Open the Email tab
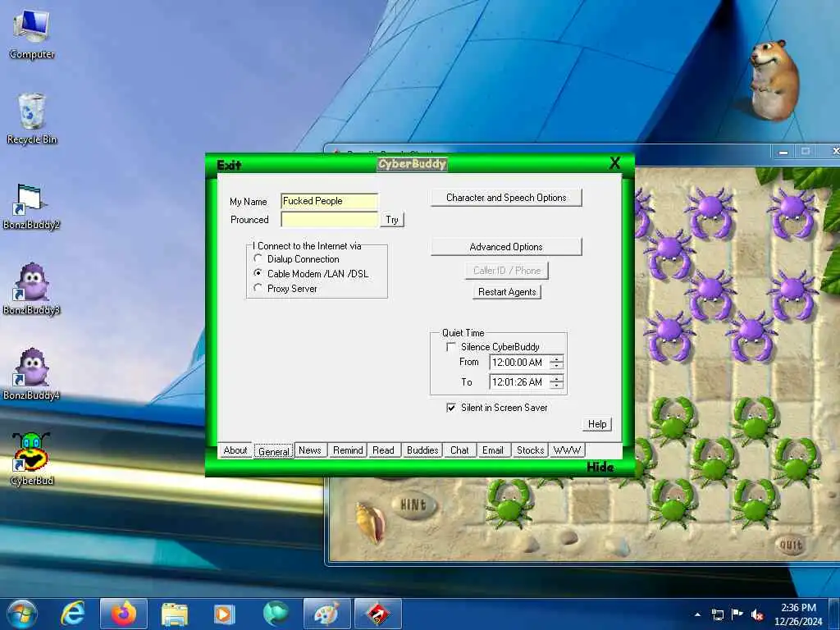 click(x=493, y=450)
